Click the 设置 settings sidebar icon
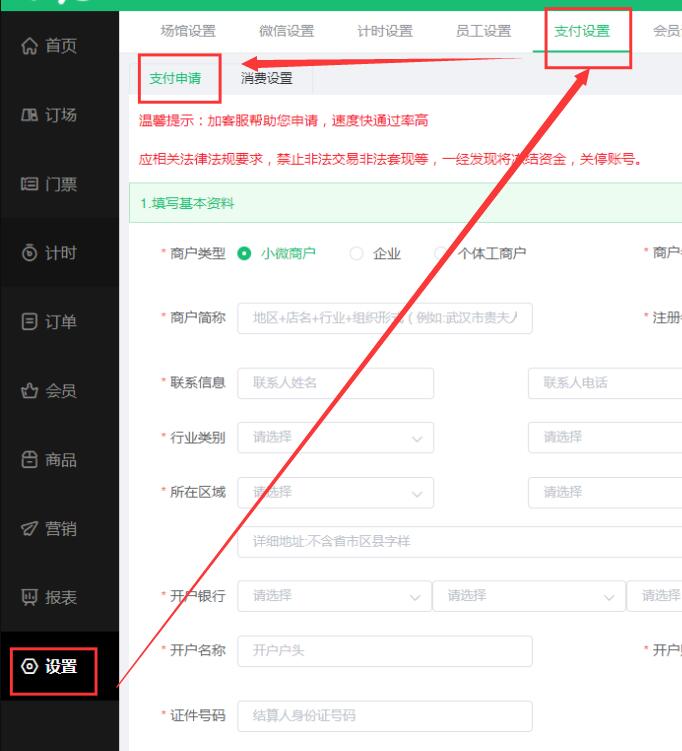This screenshot has height=751, width=682. click(29, 666)
